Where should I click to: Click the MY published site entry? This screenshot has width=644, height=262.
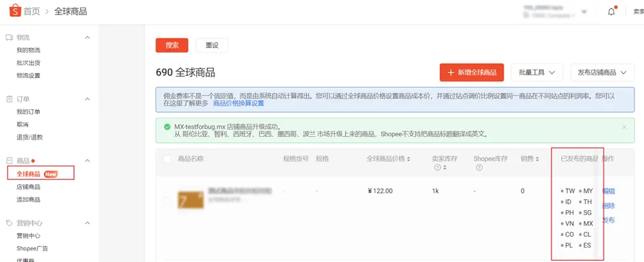point(586,191)
